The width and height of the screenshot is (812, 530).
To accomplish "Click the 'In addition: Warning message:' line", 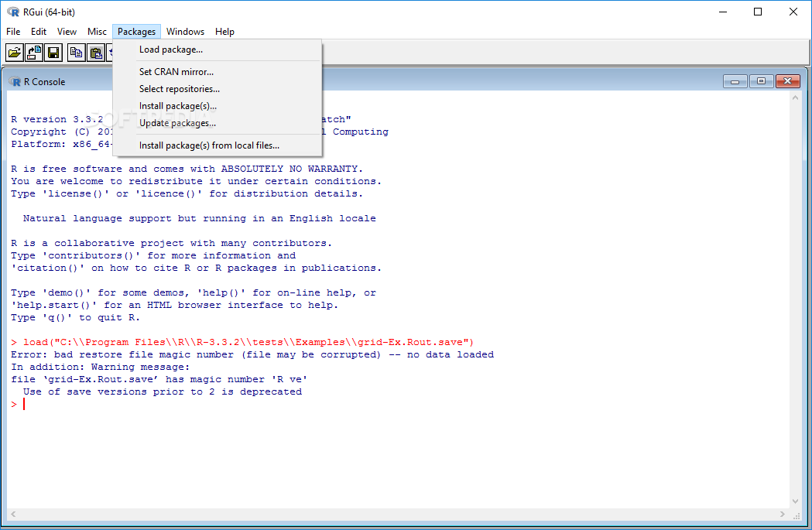I will [100, 367].
